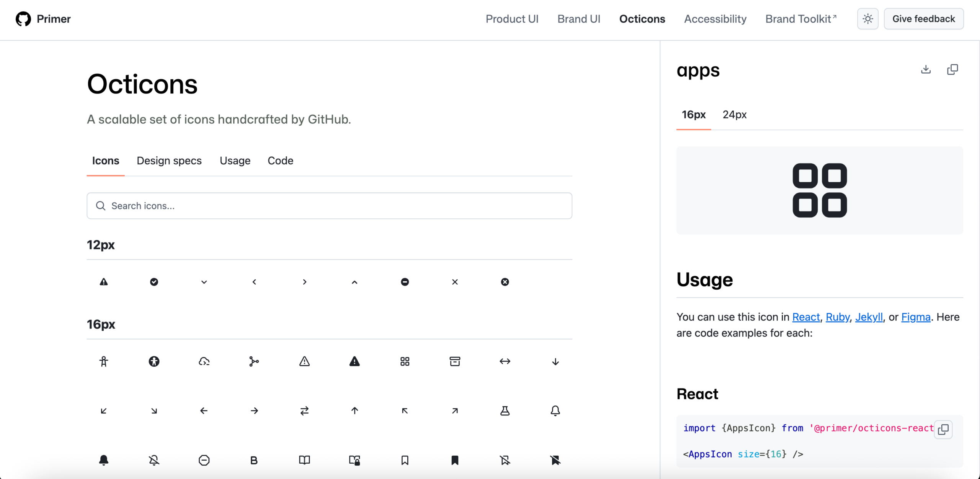
Task: Follow the Jekyll link
Action: [x=869, y=317]
